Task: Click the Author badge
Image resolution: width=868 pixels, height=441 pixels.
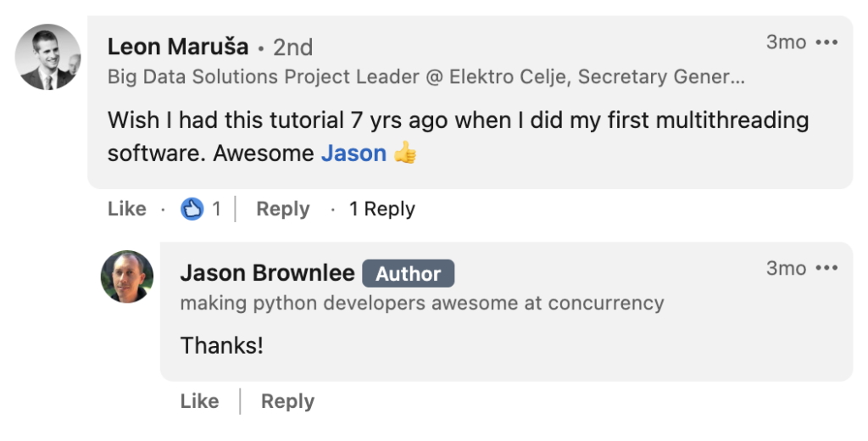Action: coord(408,274)
